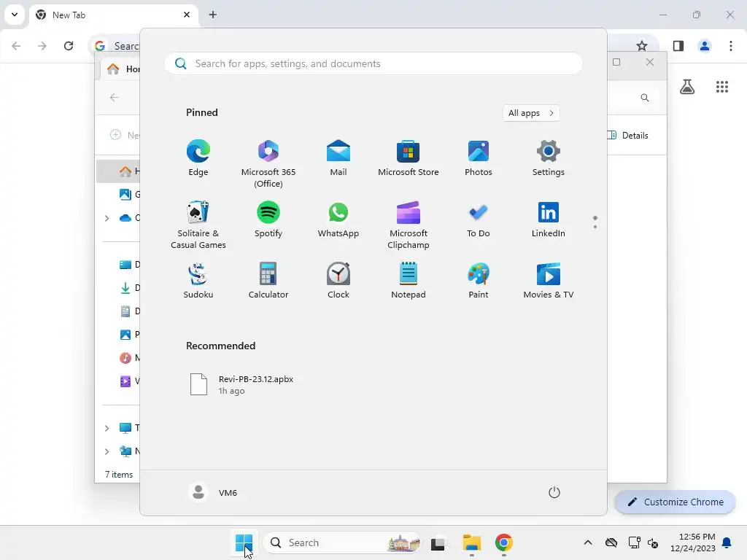Image resolution: width=747 pixels, height=560 pixels.
Task: Click the Start menu power button
Action: click(554, 492)
